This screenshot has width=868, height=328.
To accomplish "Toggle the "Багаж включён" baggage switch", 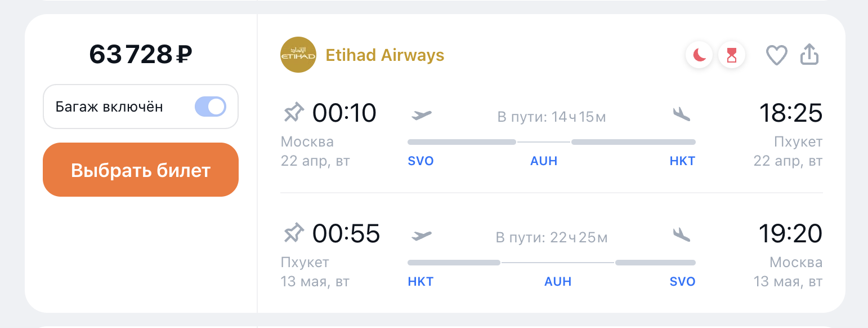I will point(211,107).
